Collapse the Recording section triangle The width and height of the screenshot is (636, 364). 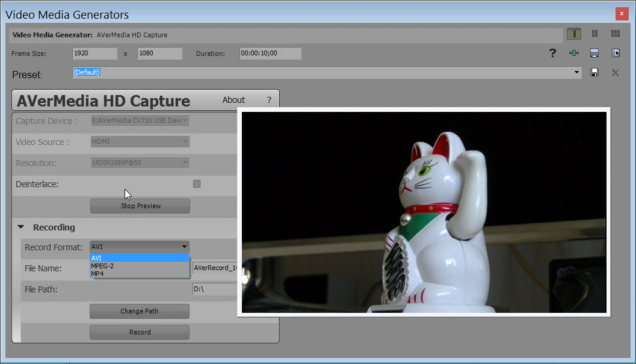click(x=20, y=227)
